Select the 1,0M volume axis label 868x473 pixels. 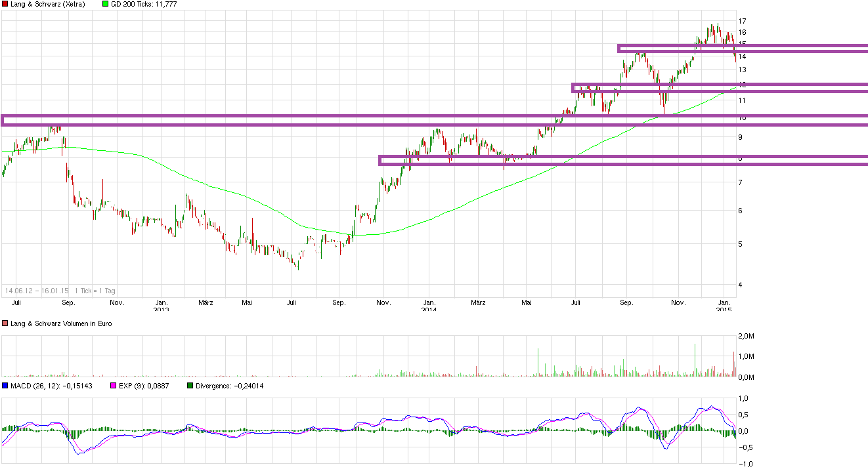point(747,357)
